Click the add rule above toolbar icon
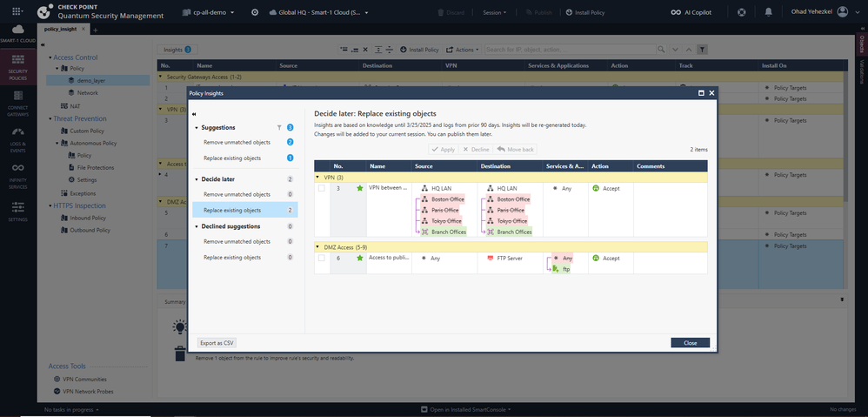Viewport: 868px width, 417px height. point(344,50)
